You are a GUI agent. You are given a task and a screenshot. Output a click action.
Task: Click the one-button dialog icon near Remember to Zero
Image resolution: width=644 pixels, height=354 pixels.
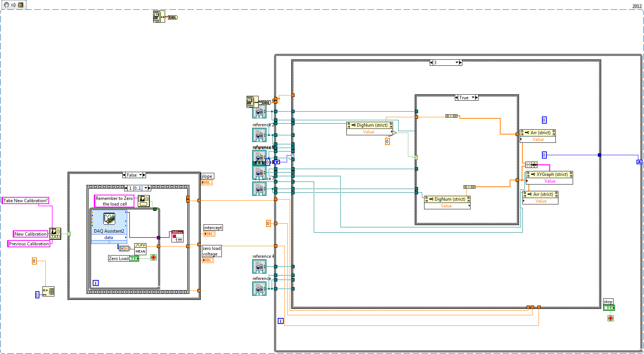click(143, 201)
